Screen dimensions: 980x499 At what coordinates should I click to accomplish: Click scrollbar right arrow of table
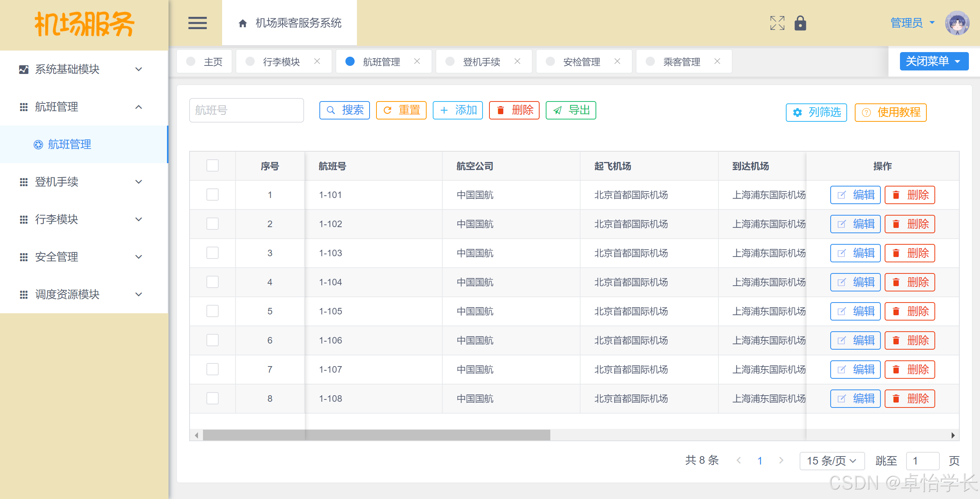pos(953,435)
